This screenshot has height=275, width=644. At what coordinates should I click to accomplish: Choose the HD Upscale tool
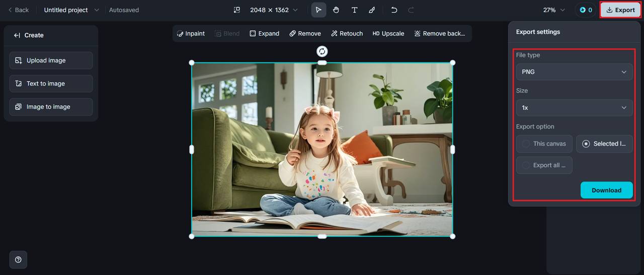tap(388, 34)
